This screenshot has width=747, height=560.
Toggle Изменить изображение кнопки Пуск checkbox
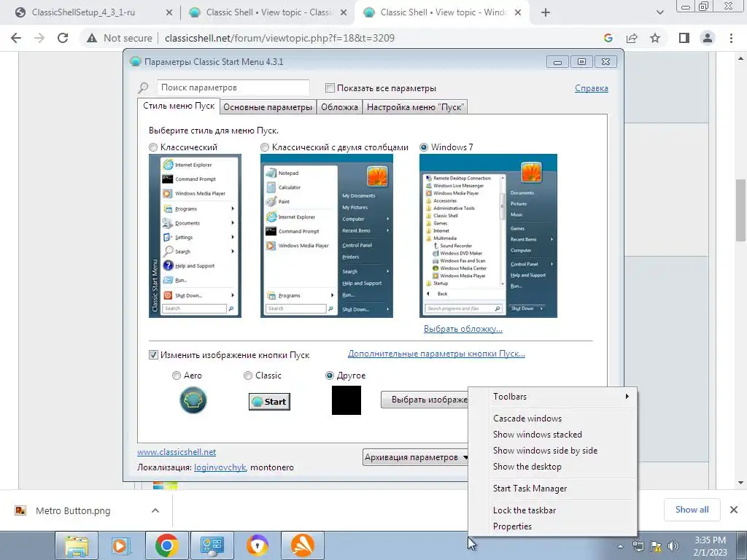[153, 355]
